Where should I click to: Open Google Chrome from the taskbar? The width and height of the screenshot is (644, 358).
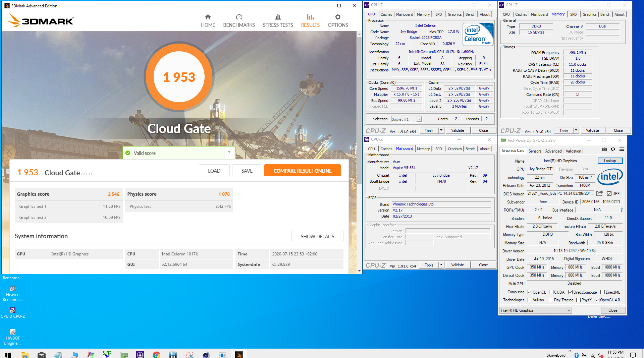click(157, 355)
